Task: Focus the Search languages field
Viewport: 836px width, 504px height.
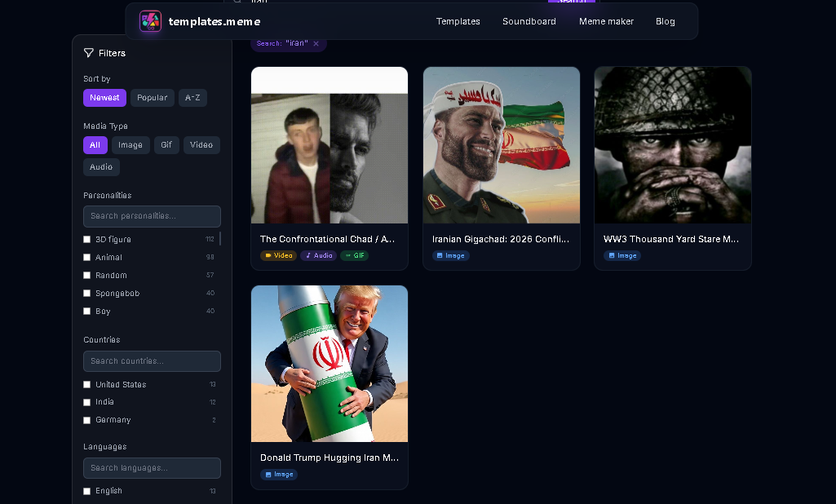Action: coord(152,468)
